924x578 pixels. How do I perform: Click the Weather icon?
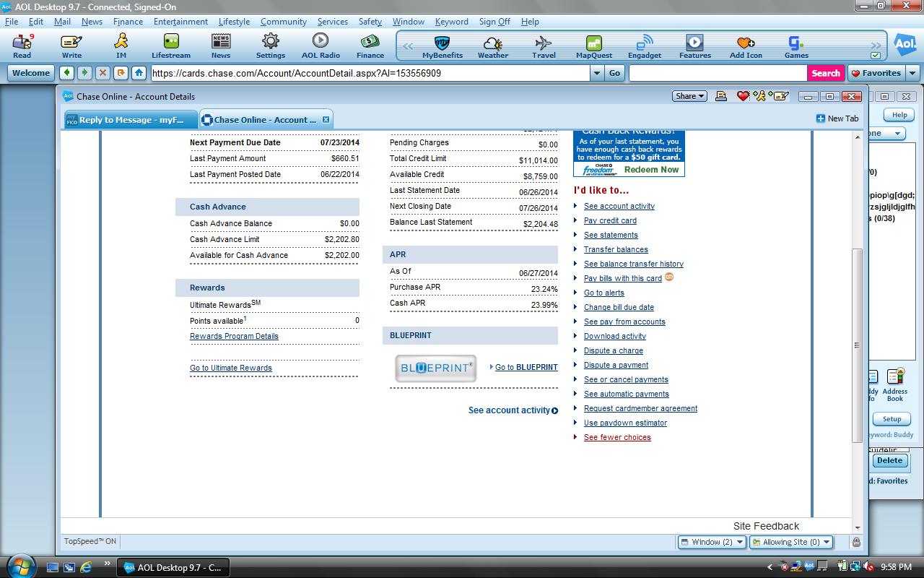point(493,46)
